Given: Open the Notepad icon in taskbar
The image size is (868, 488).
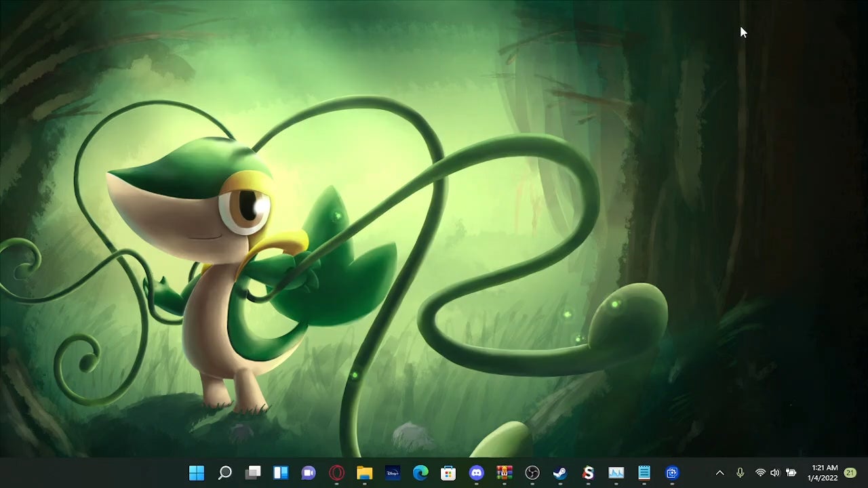Looking at the screenshot, I should coord(644,473).
